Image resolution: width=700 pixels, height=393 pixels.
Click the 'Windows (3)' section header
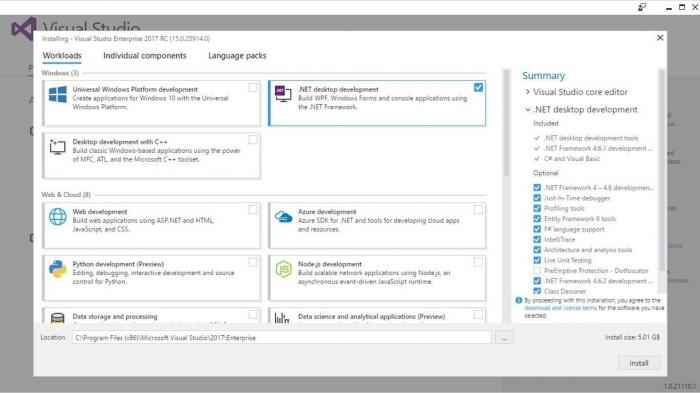(60, 73)
